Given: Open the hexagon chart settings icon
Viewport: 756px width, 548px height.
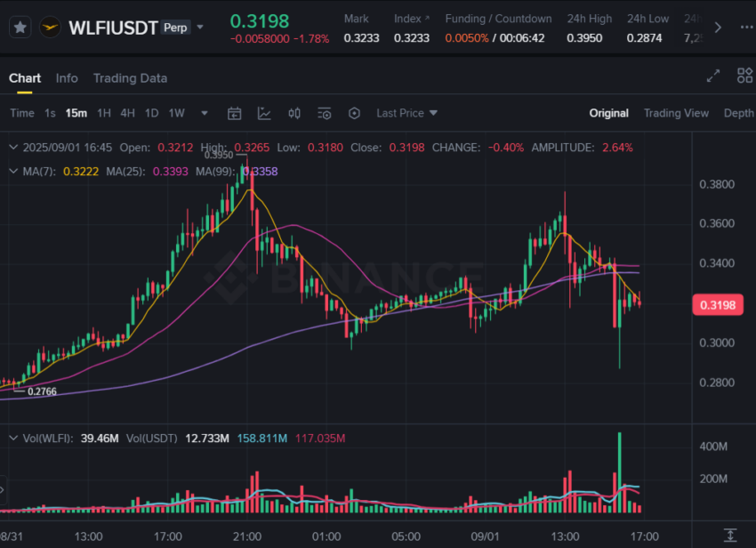Looking at the screenshot, I should 354,113.
